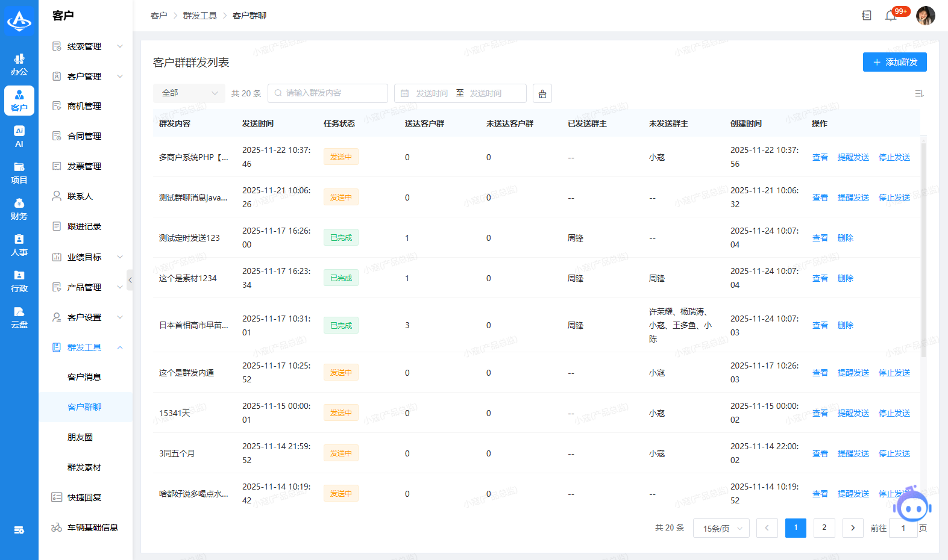
Task: Click 删除 for 测试定时发送123 row
Action: 845,238
